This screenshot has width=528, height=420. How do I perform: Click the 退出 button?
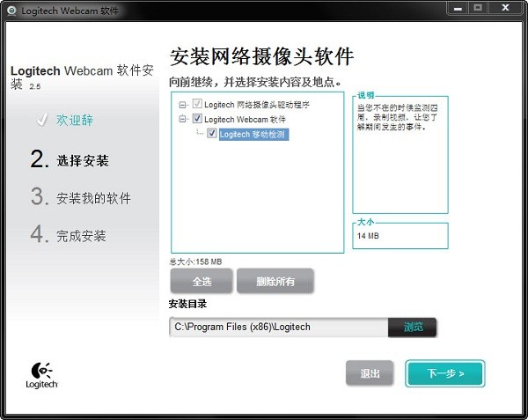pyautogui.click(x=370, y=372)
